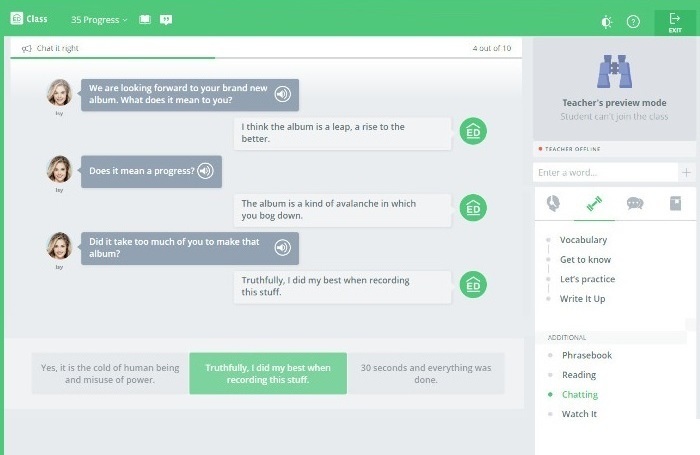Screen dimensions: 700x455
Task: Toggle the brightness theme icon
Action: point(606,21)
